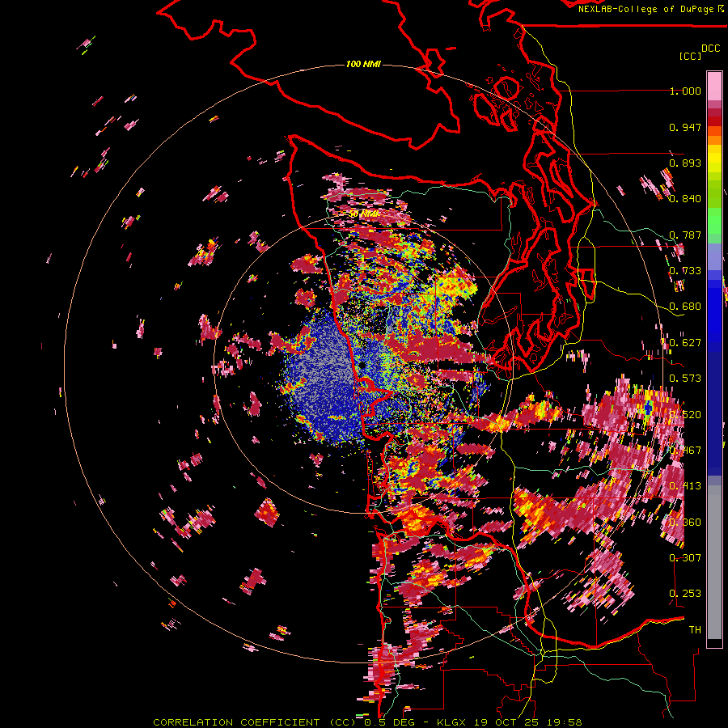
Task: Click the '1.000' scale value
Action: point(685,91)
